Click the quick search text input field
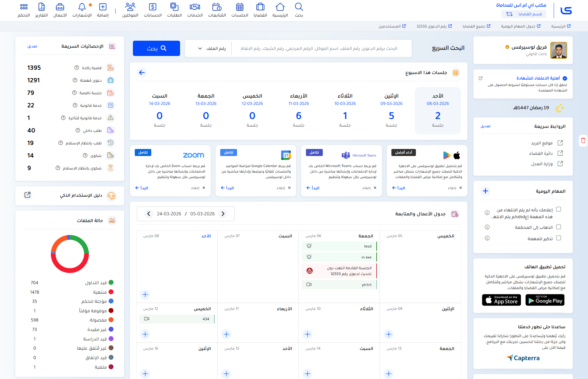Image resolution: width=588 pixels, height=379 pixels. 318,48
